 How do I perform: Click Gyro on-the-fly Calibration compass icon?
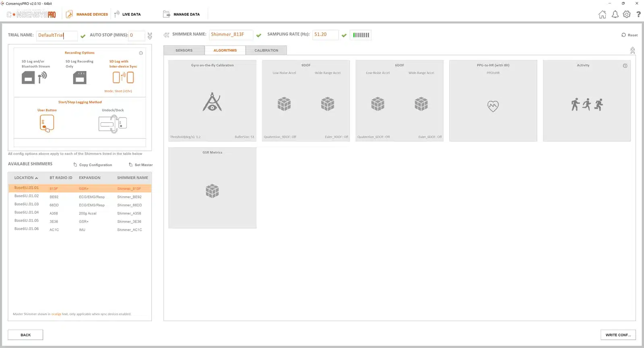(x=212, y=102)
